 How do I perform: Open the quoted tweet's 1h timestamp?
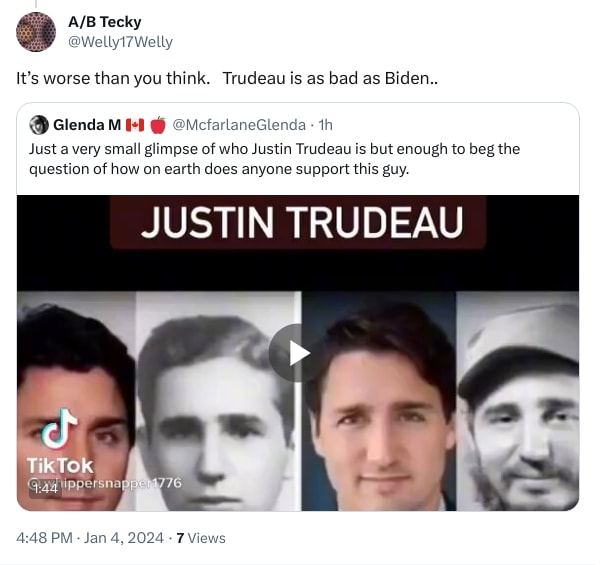point(325,125)
